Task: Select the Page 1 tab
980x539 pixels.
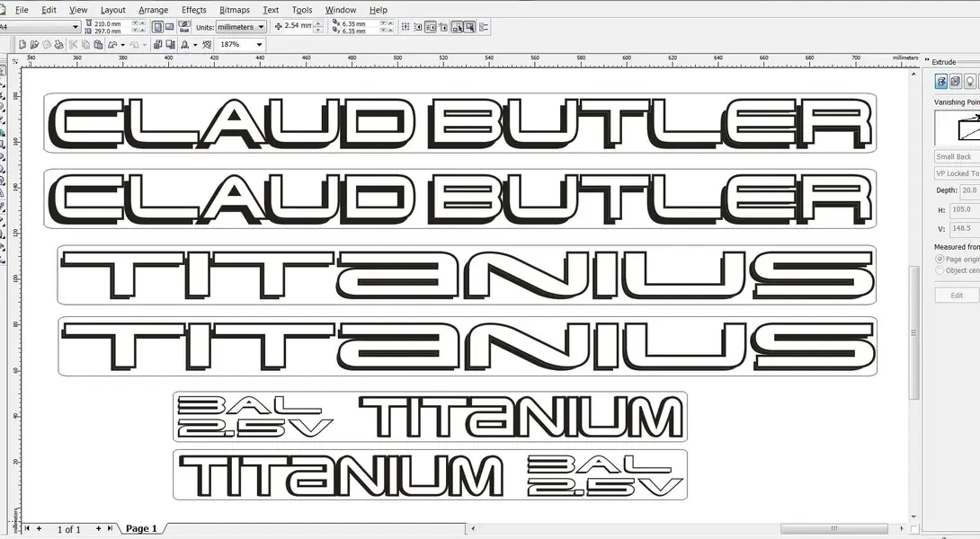Action: pyautogui.click(x=142, y=528)
